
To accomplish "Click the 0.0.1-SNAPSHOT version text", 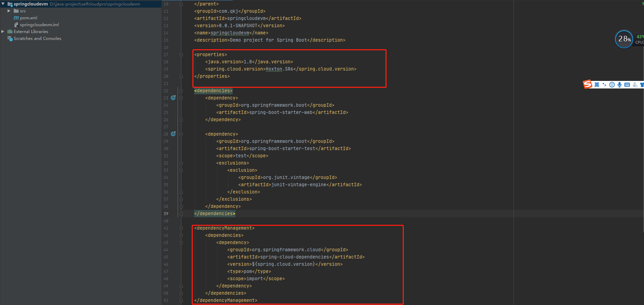I will click(x=238, y=26).
